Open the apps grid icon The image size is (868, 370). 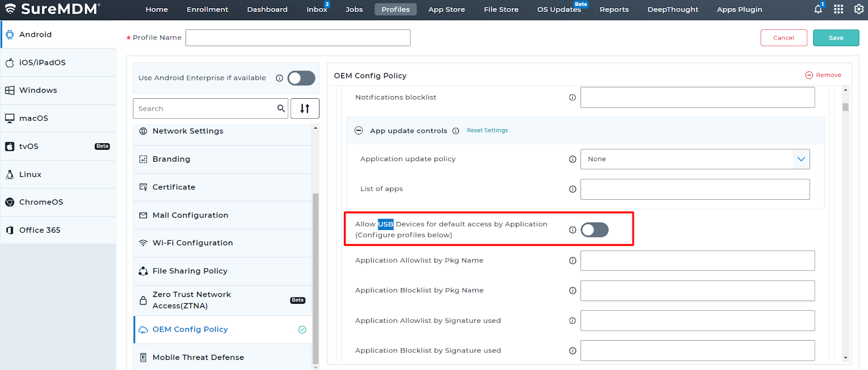839,9
